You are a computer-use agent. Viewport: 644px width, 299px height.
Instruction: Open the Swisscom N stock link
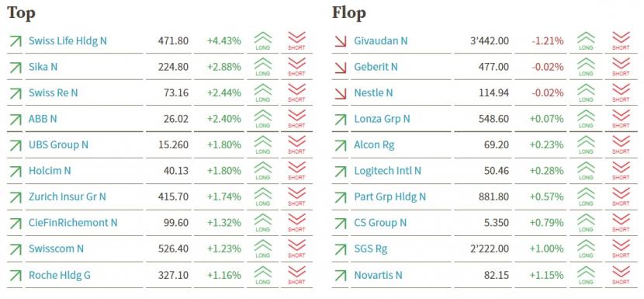pos(57,249)
